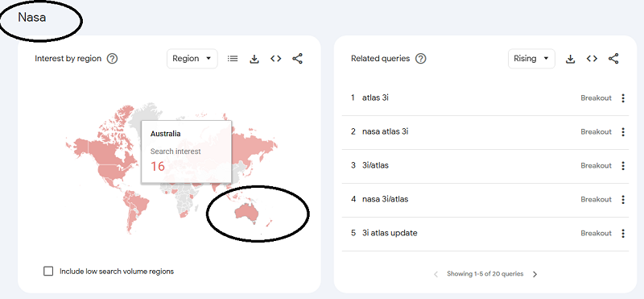Enable Include low search volume regions checkbox

tap(48, 272)
